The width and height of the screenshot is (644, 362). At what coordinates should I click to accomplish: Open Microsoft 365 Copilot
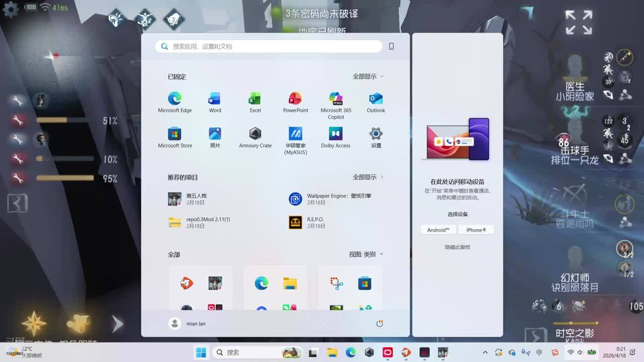point(336,99)
